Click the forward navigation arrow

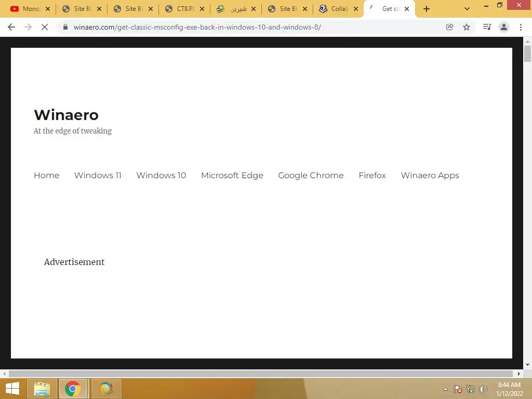tap(28, 27)
